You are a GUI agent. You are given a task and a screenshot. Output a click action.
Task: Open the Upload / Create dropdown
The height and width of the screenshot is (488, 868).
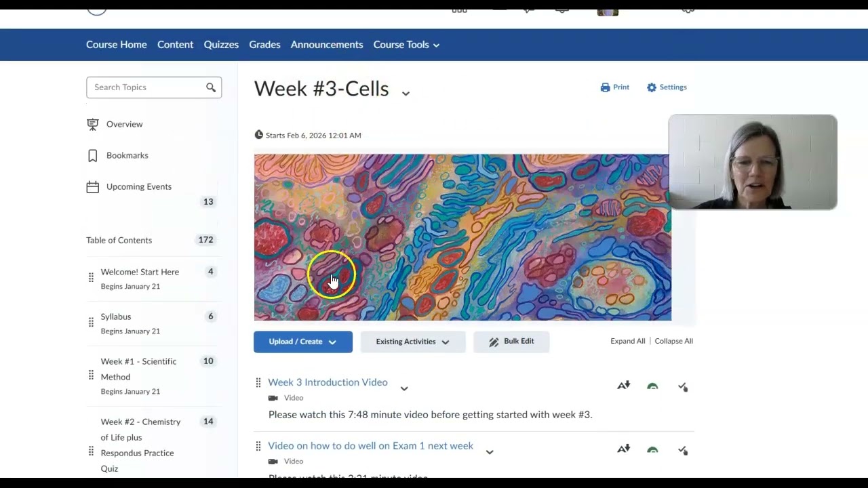point(303,342)
